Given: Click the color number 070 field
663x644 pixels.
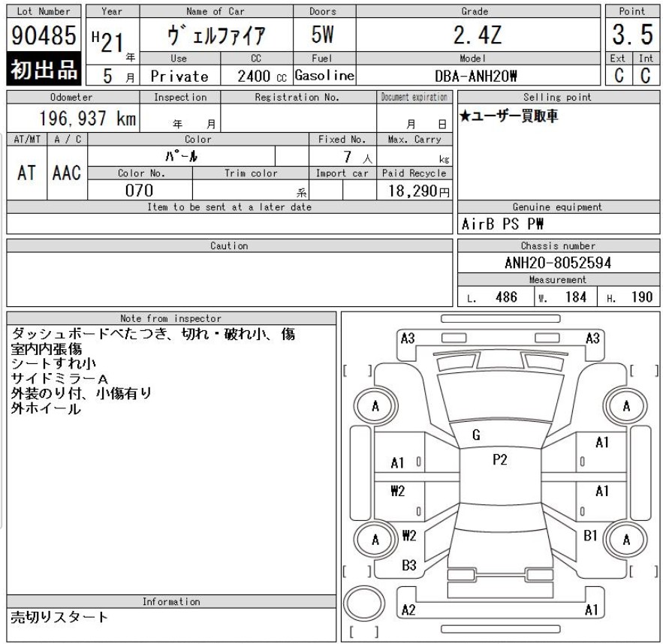Looking at the screenshot, I should [x=139, y=191].
